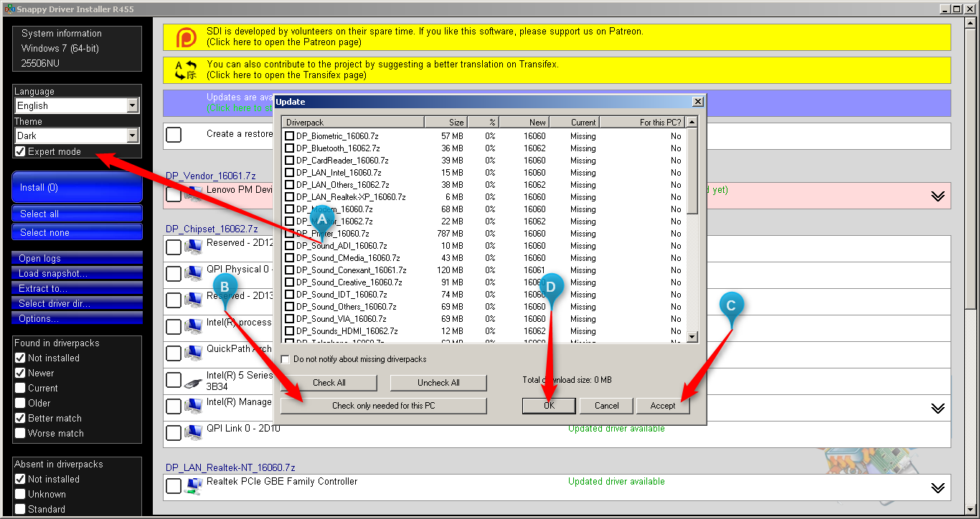The width and height of the screenshot is (980, 519).
Task: Open the Theme dropdown
Action: point(132,135)
